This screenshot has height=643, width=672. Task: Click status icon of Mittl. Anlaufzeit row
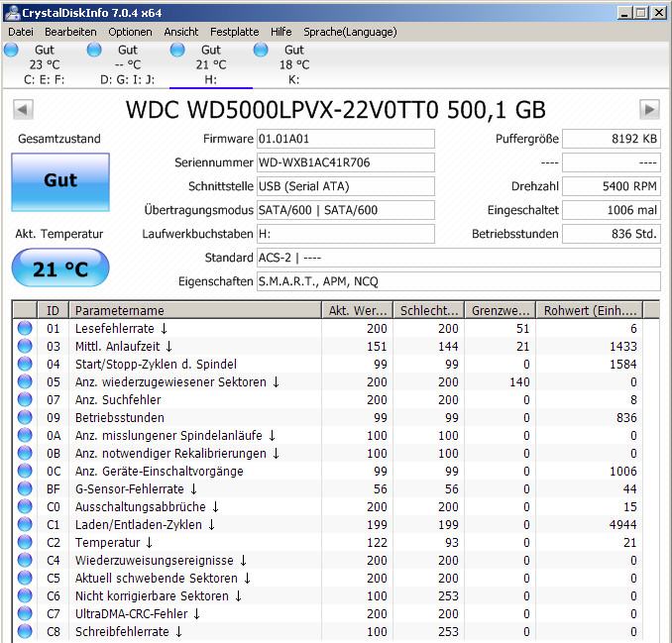click(x=25, y=346)
